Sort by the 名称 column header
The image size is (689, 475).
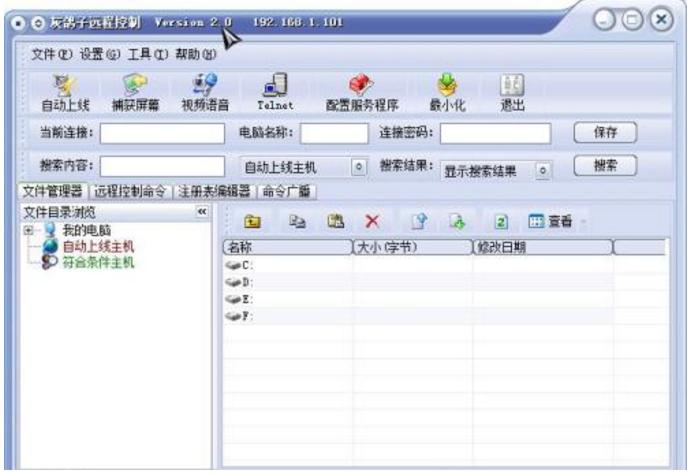[288, 247]
